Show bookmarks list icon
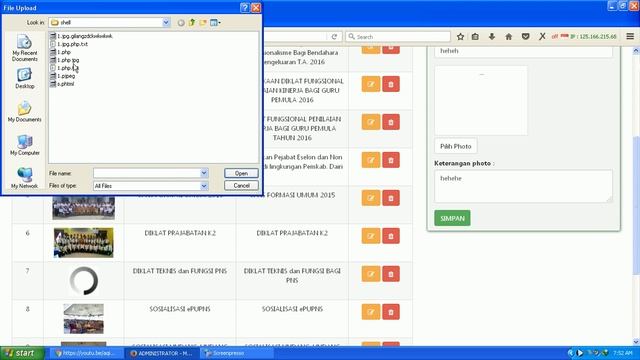 click(475, 37)
